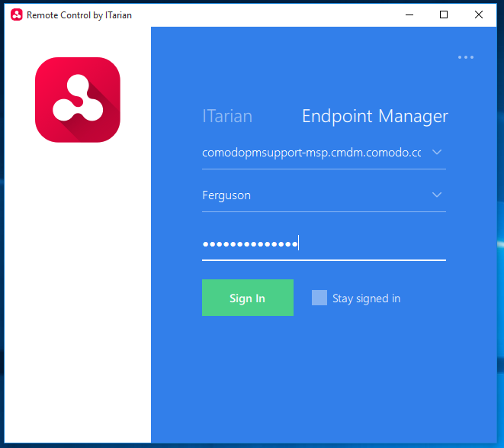Click the "Remote Control by ITarian" window title
This screenshot has width=504, height=448.
[x=79, y=15]
